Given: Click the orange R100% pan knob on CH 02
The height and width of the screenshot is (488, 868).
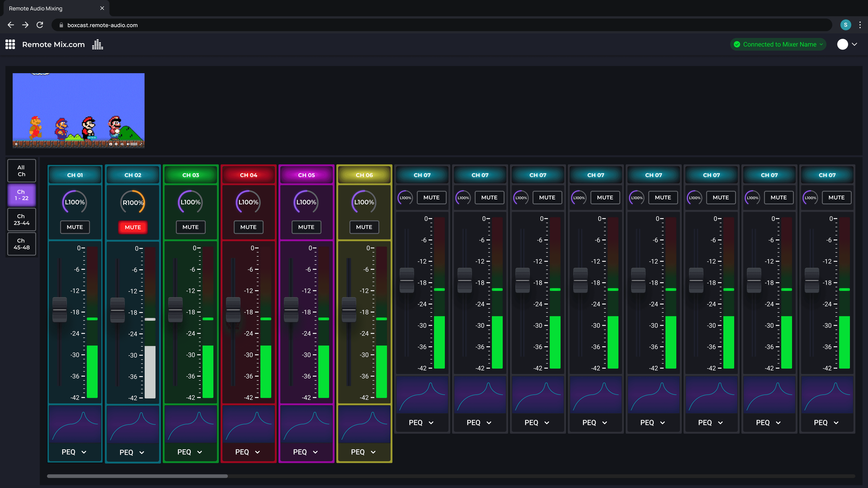Looking at the screenshot, I should click(133, 202).
